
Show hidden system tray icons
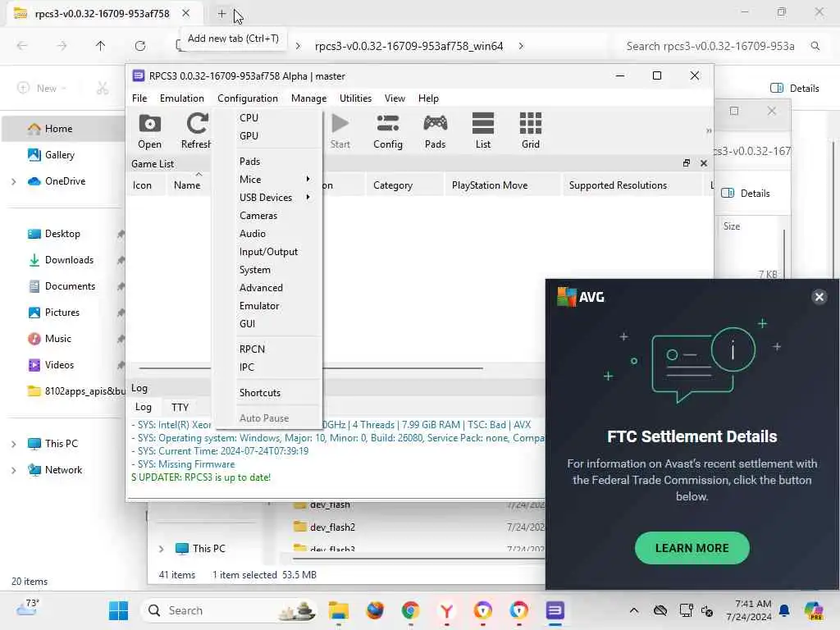tap(634, 610)
